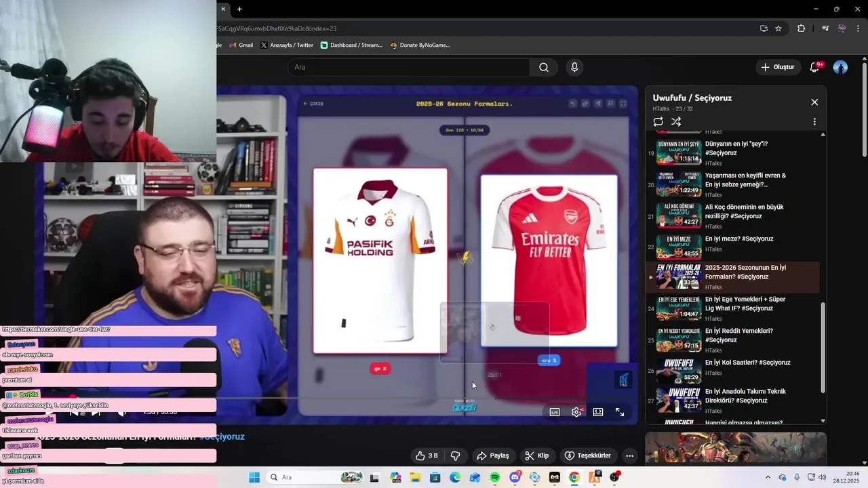The image size is (868, 488).
Task: Open more actions three-dot under video
Action: 629,455
